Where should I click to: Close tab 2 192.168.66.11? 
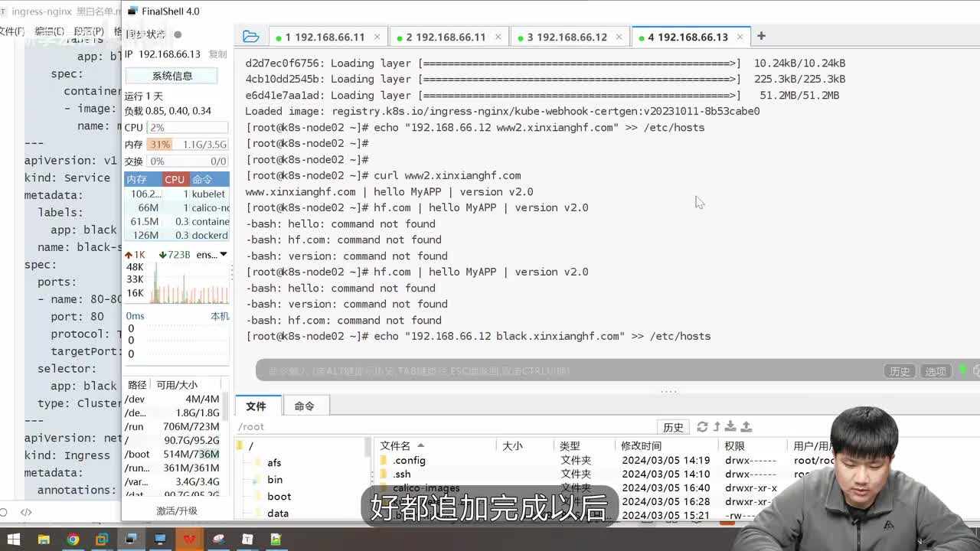tap(498, 37)
